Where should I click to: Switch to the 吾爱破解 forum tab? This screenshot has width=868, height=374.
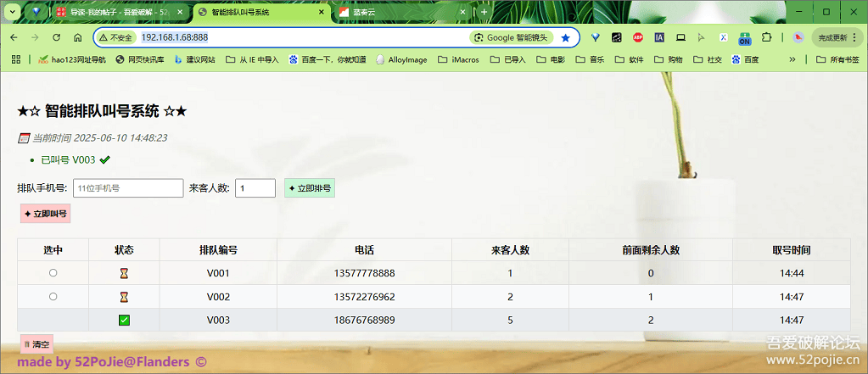[x=119, y=13]
